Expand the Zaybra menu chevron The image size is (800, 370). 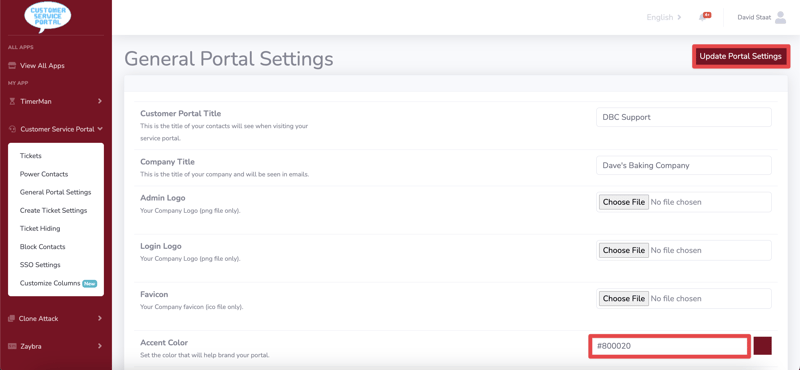click(x=99, y=346)
